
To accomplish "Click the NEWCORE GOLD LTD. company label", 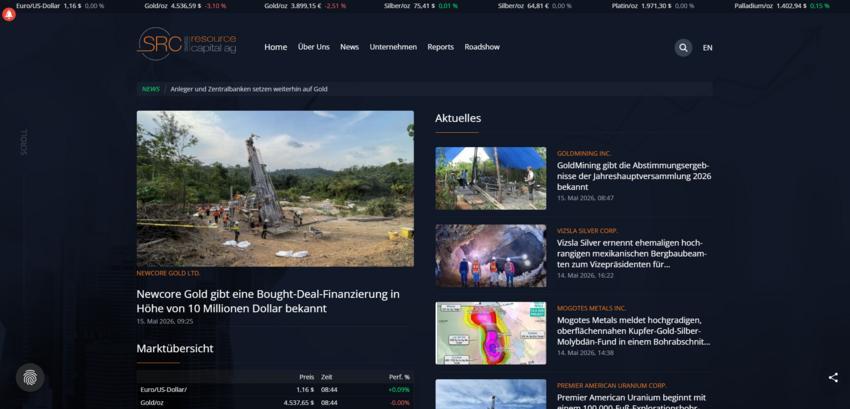I will coord(168,273).
